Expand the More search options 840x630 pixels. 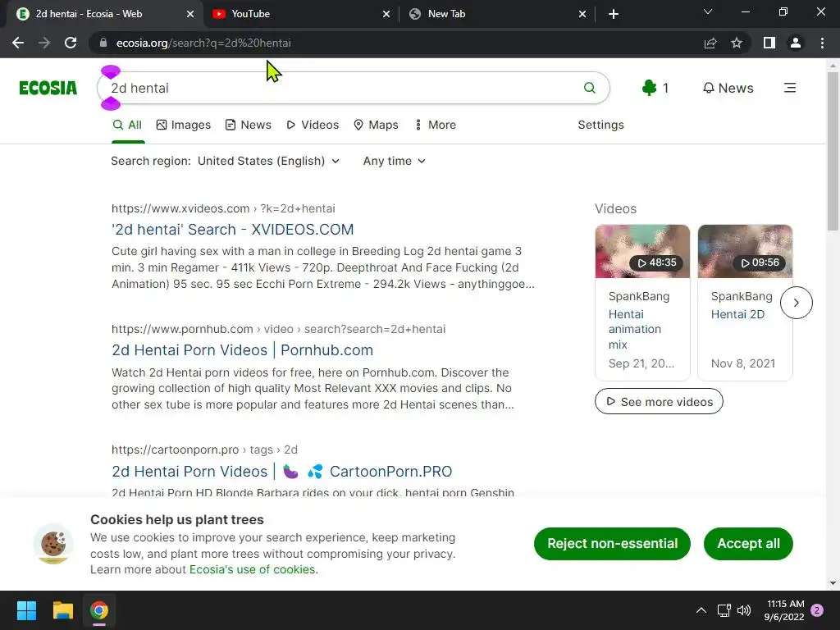click(x=436, y=125)
